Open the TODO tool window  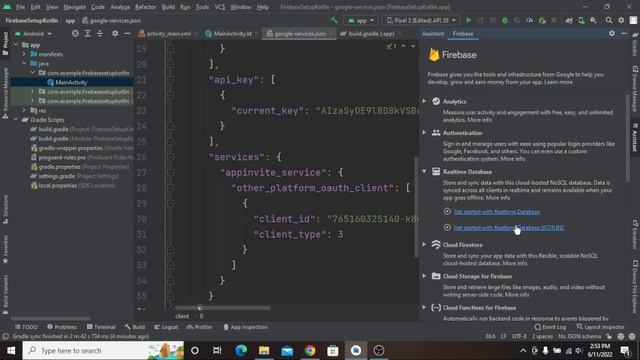coord(26,327)
